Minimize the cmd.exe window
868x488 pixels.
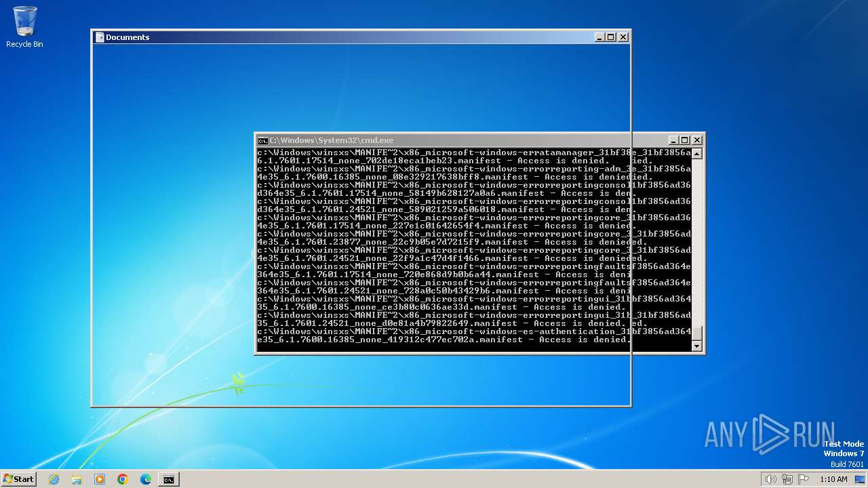(x=673, y=140)
